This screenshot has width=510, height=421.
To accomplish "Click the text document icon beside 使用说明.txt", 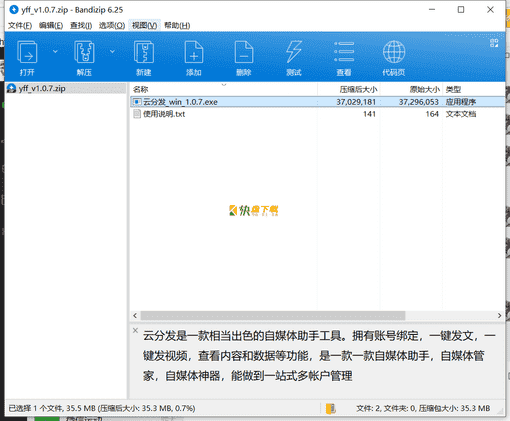I will tap(137, 114).
